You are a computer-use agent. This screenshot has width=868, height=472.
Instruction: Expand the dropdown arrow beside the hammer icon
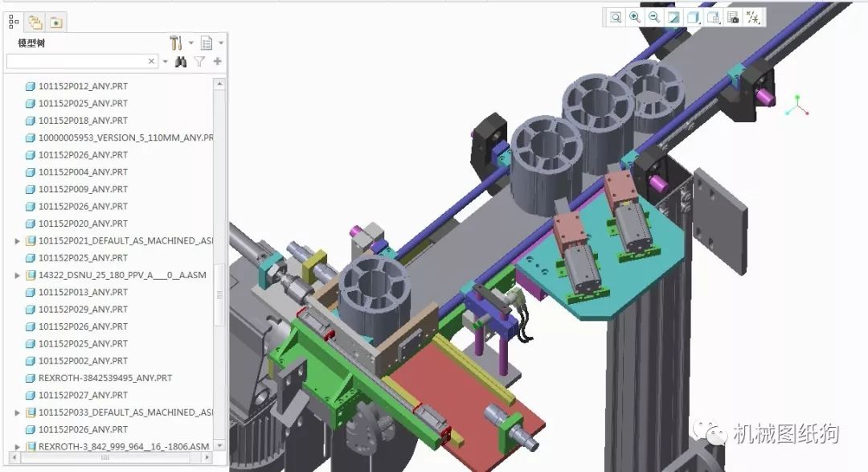coord(191,43)
